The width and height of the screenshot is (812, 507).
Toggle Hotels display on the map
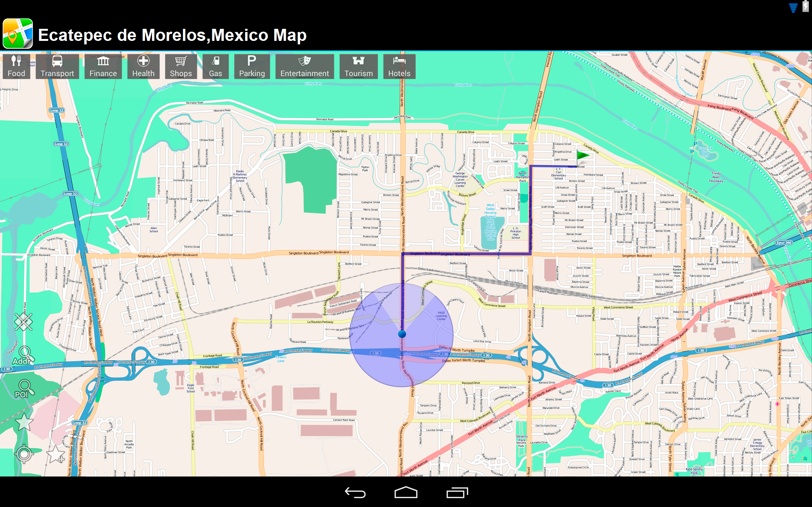click(399, 66)
